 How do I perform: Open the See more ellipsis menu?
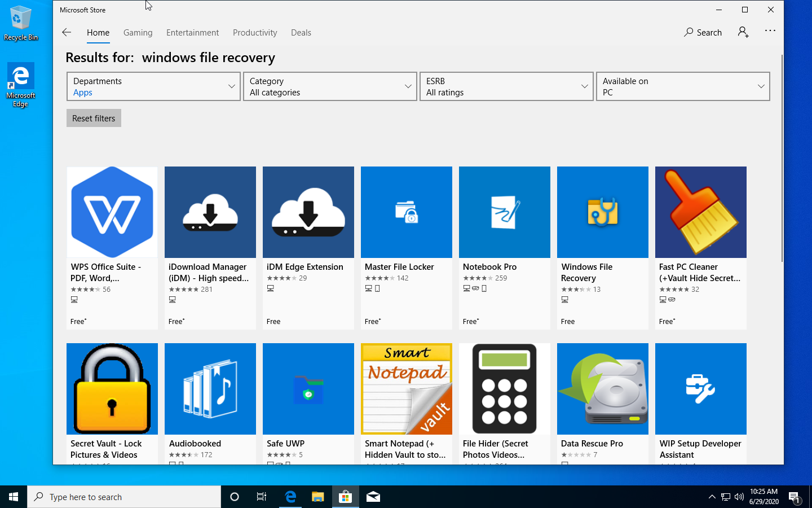(x=770, y=32)
